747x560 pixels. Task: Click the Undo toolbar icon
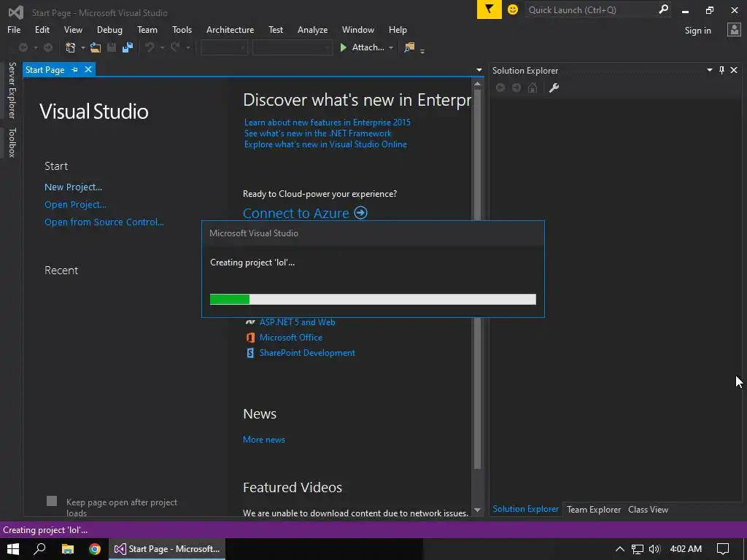pos(150,47)
